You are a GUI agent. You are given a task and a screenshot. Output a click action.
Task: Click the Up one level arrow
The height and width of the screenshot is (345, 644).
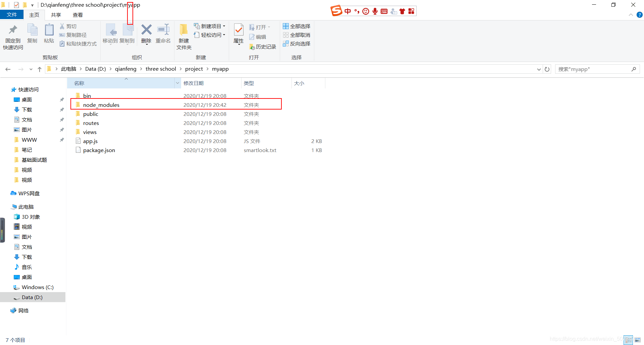tap(40, 69)
